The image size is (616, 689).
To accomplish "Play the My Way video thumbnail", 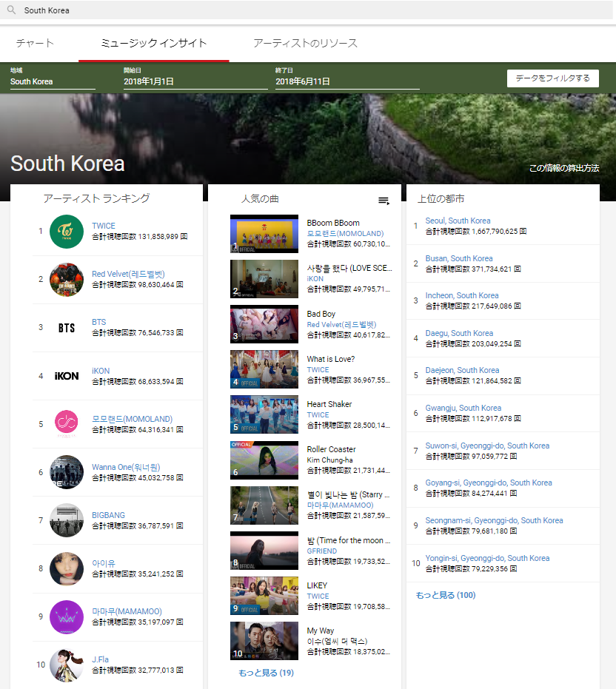I will tap(264, 641).
